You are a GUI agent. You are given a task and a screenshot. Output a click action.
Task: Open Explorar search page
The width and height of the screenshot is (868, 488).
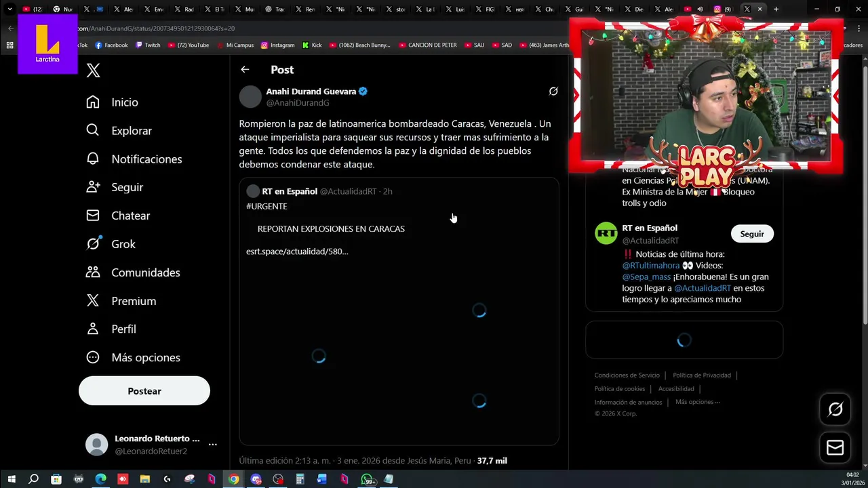119,131
